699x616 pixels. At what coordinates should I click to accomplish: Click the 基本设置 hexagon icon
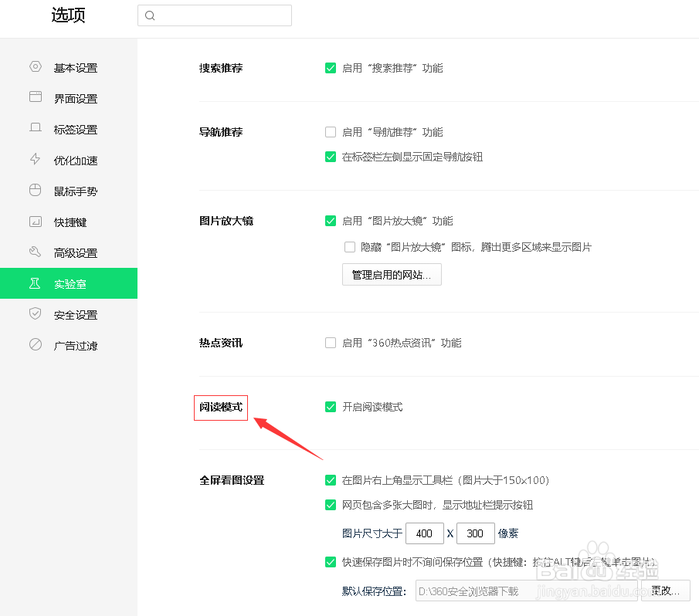coord(35,67)
